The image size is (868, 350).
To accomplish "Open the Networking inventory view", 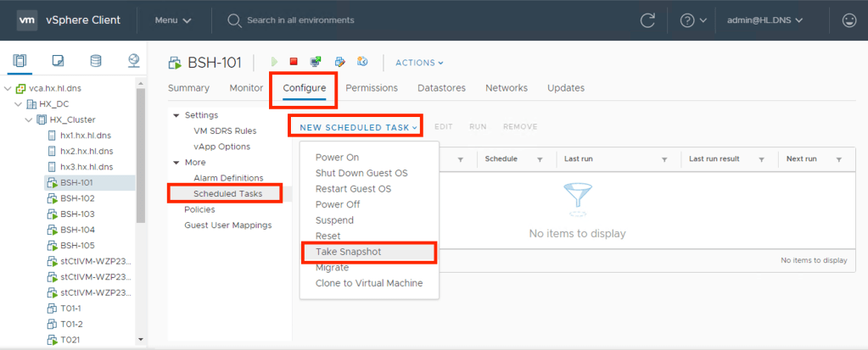I will click(133, 61).
